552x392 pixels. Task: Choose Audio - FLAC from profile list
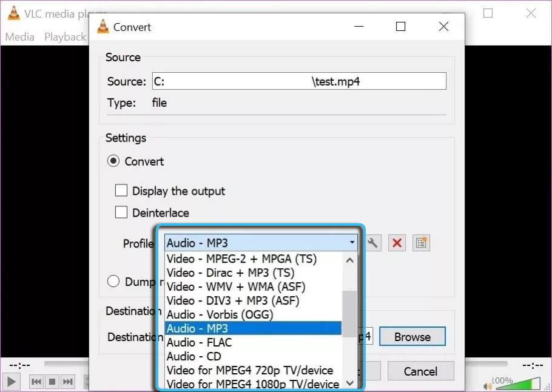tap(199, 342)
